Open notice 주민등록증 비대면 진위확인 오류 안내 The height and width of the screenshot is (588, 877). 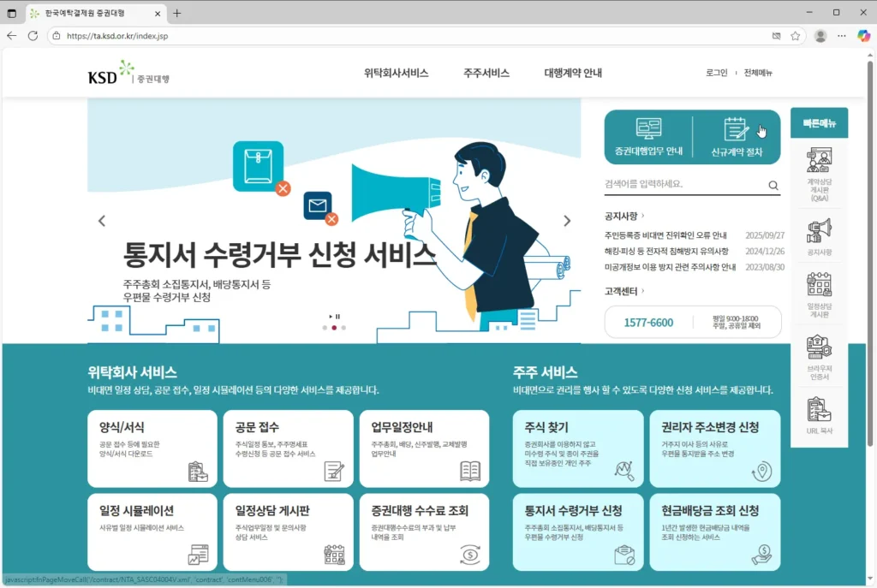[665, 235]
